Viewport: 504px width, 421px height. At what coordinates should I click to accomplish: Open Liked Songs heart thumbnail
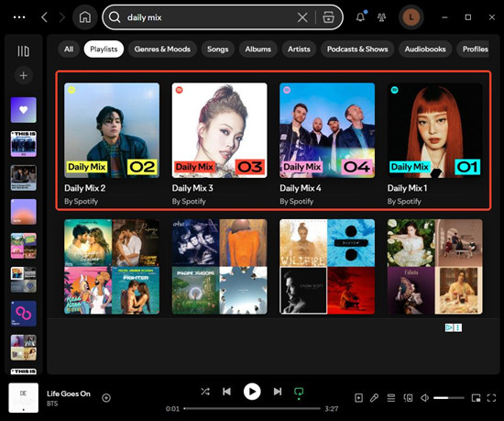click(x=24, y=110)
